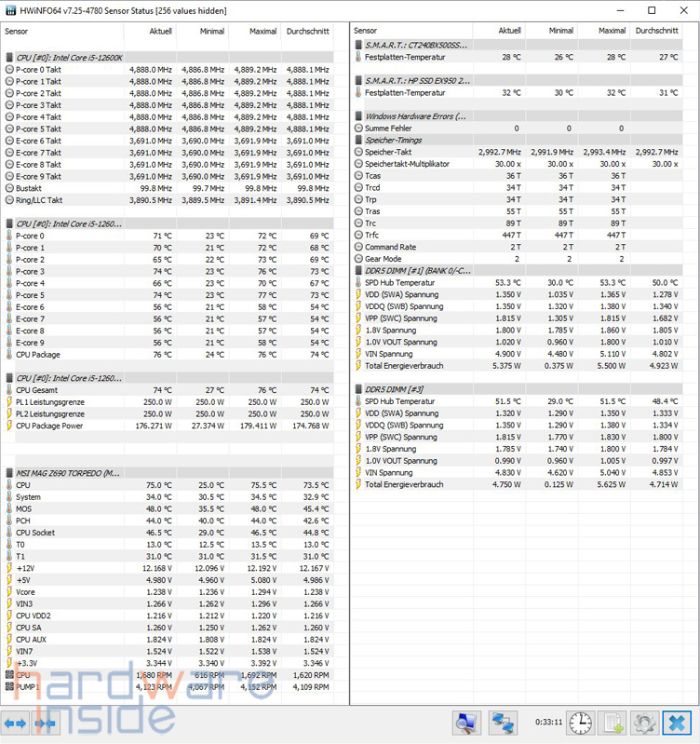The width and height of the screenshot is (700, 744).
Task: Reset the min/max values with the clock icon
Action: pos(581,724)
